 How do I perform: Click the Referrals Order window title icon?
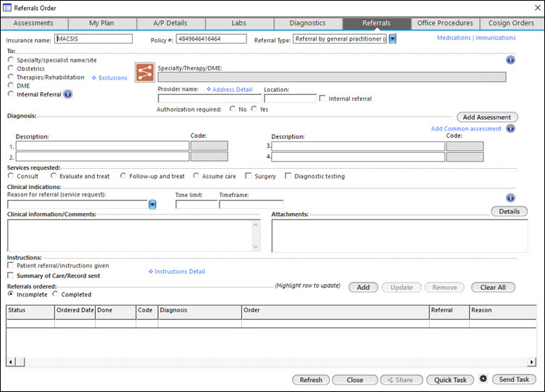[7, 8]
